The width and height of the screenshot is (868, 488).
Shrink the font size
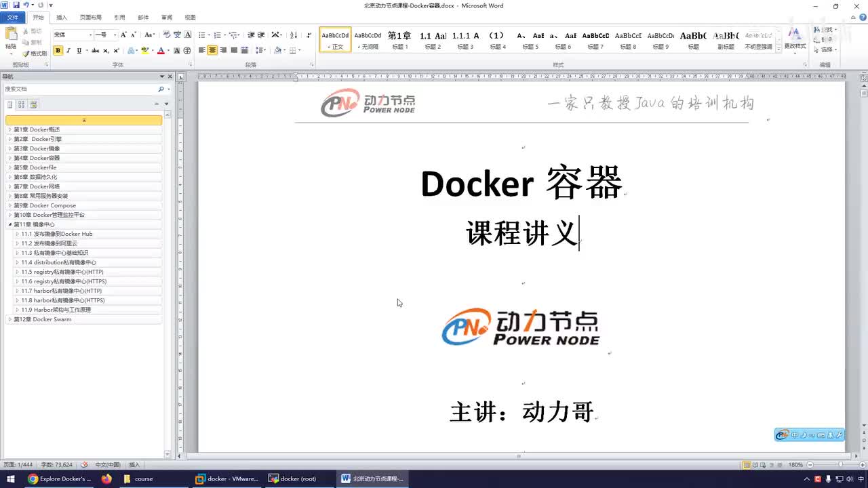point(134,35)
